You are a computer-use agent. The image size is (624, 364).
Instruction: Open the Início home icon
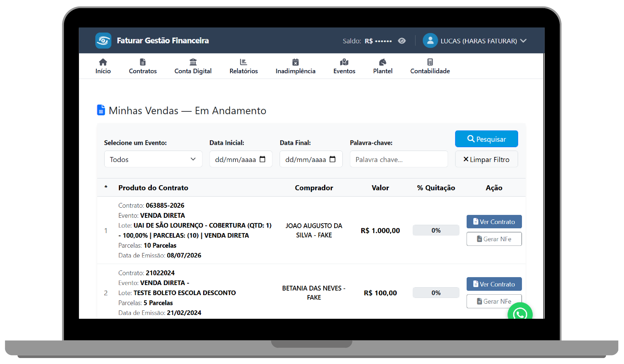click(x=103, y=62)
